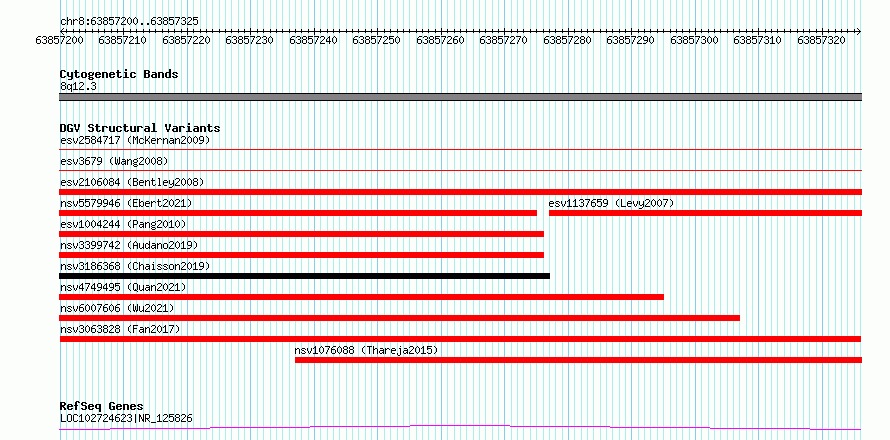The image size is (890, 440).
Task: Click the nsv5579946 (Ebert2021) label
Action: 126,203
